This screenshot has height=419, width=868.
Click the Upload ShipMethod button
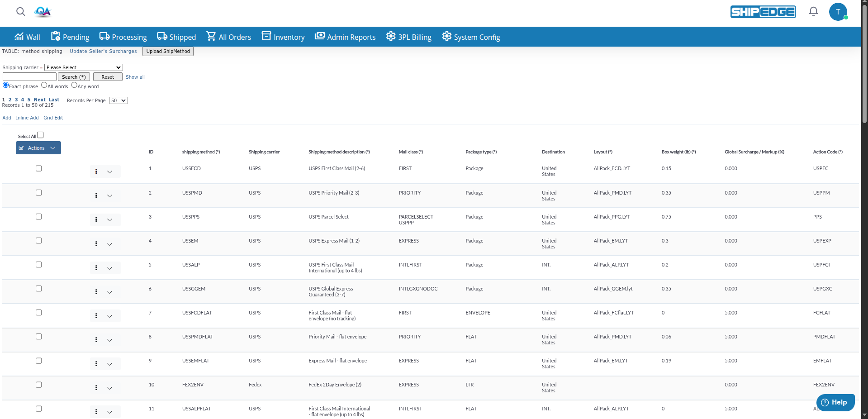tap(168, 51)
